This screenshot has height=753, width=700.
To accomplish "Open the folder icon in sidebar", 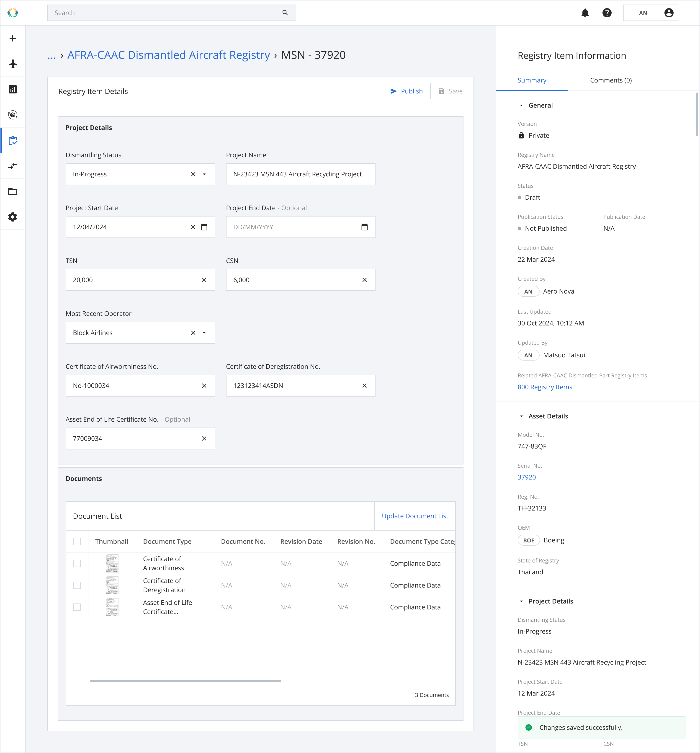I will click(x=13, y=191).
